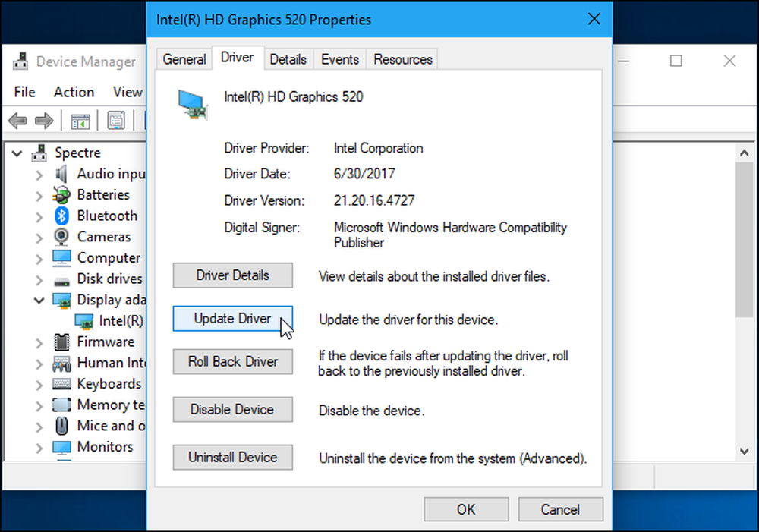Expand the Human Interface category
Viewport: 759px width, 532px height.
point(39,364)
